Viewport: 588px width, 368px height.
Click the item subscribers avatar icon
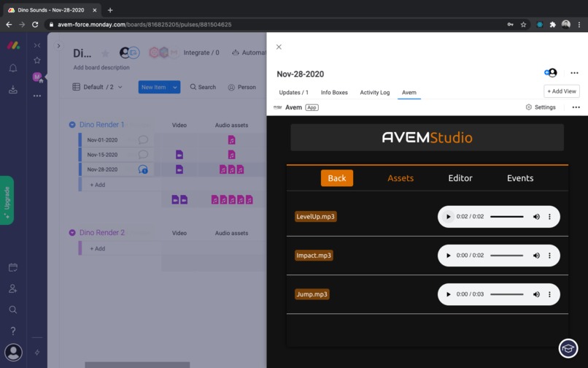551,73
